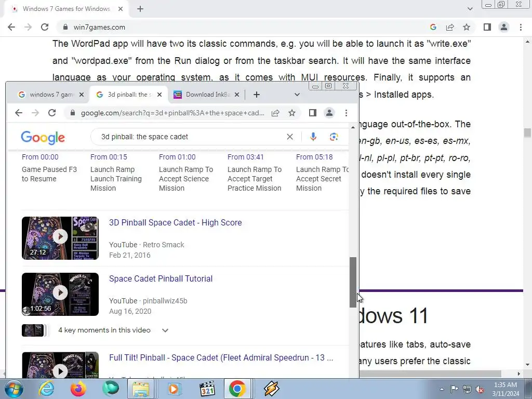This screenshot has width=532, height=399.
Task: Click the google.com/search address bar
Action: point(173,113)
